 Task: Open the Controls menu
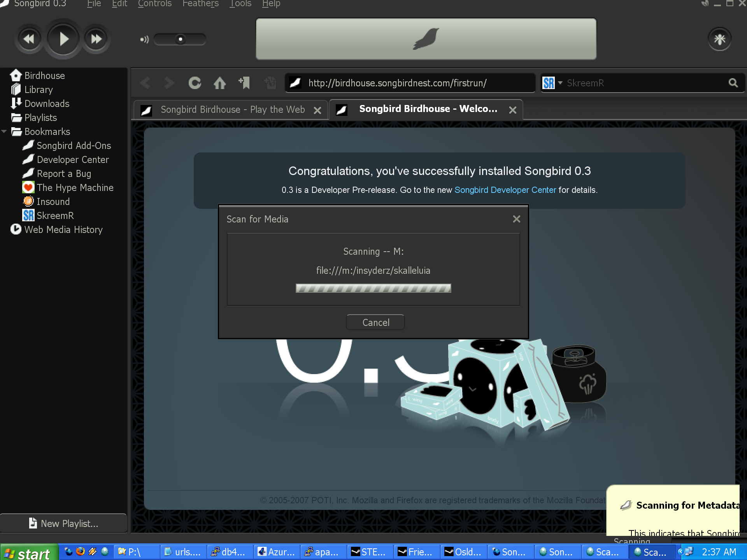point(155,4)
